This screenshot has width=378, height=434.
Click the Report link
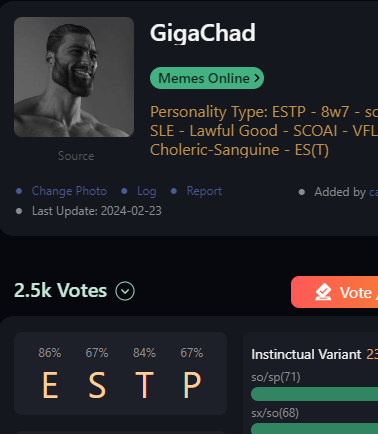pyautogui.click(x=204, y=191)
